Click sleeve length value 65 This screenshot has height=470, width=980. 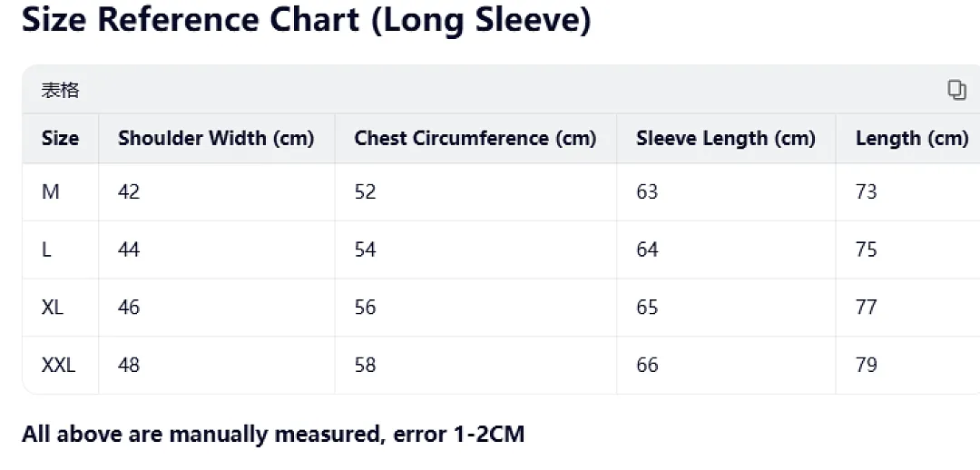tap(647, 308)
